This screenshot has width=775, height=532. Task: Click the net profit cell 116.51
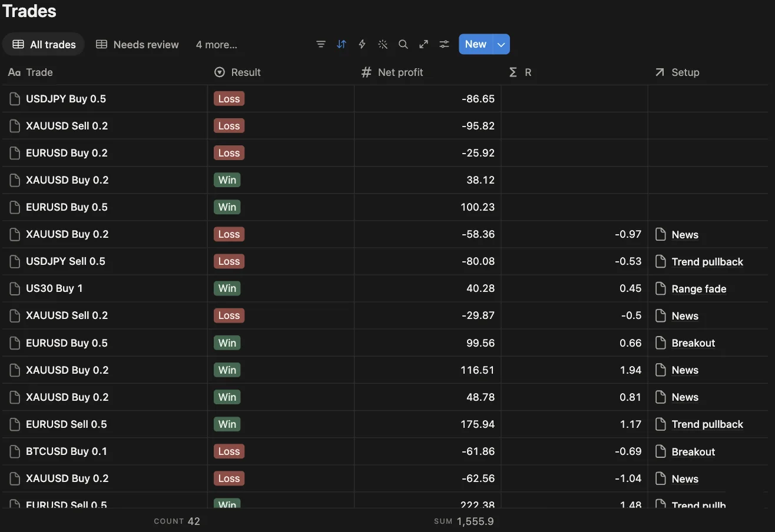[x=428, y=370]
